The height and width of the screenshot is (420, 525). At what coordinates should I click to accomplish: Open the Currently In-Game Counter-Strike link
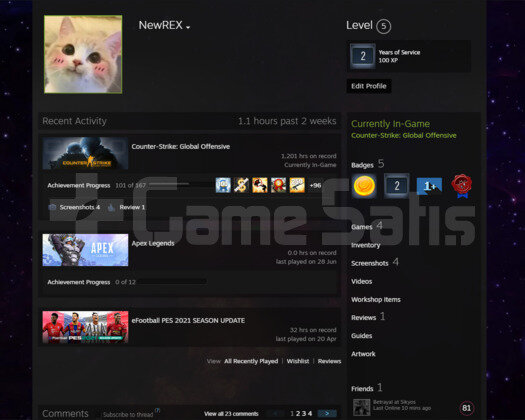403,135
